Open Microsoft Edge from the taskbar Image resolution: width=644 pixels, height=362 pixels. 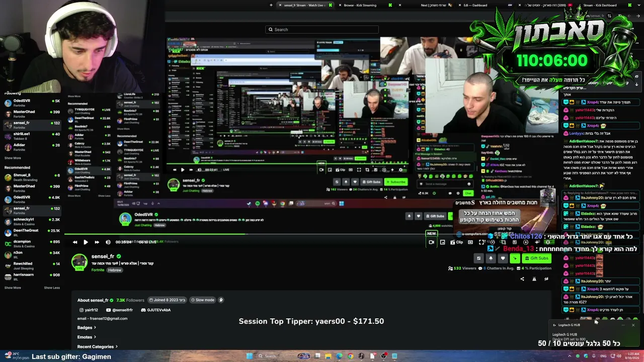(339, 356)
